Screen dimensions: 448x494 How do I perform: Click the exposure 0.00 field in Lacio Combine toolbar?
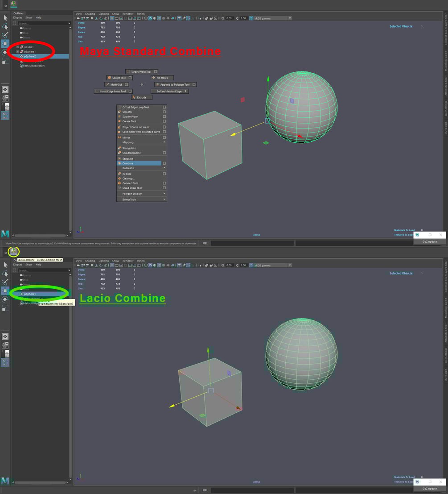click(229, 265)
